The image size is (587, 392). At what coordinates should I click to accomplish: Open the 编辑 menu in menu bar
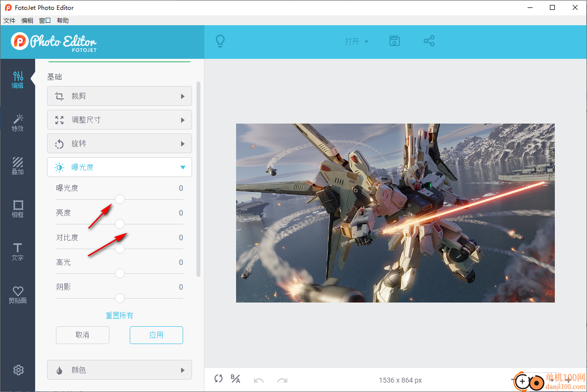tap(27, 21)
